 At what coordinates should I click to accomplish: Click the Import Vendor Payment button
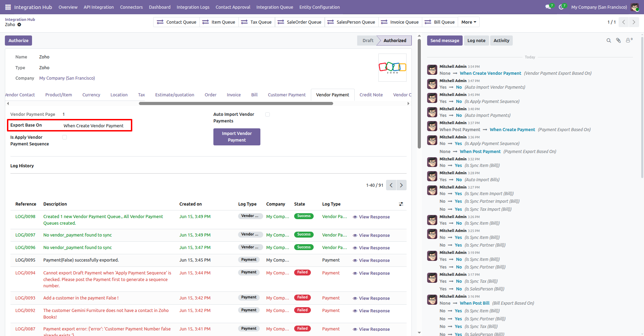[237, 137]
